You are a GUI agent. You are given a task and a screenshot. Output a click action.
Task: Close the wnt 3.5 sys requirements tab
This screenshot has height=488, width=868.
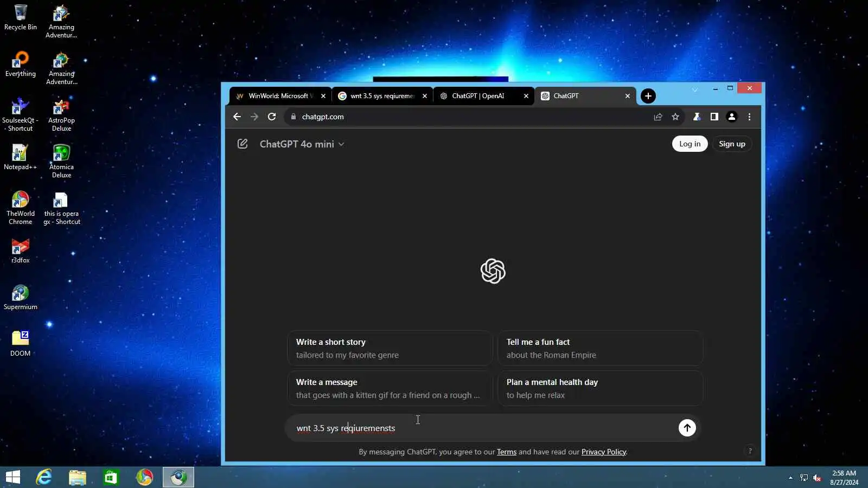coord(425,96)
